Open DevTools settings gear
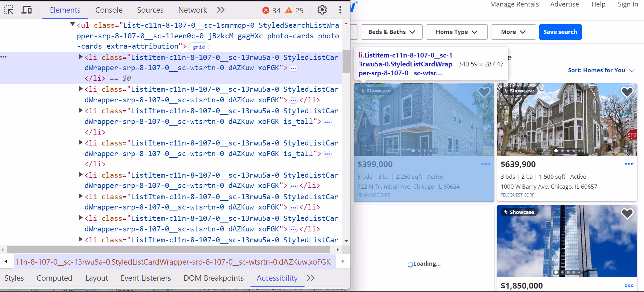Image resolution: width=644 pixels, height=292 pixels. pyautogui.click(x=322, y=10)
